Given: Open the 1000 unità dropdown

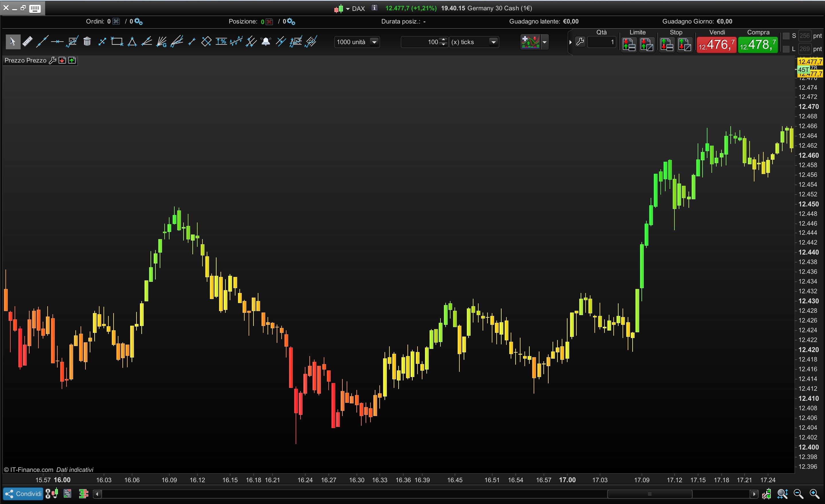Looking at the screenshot, I should point(375,42).
